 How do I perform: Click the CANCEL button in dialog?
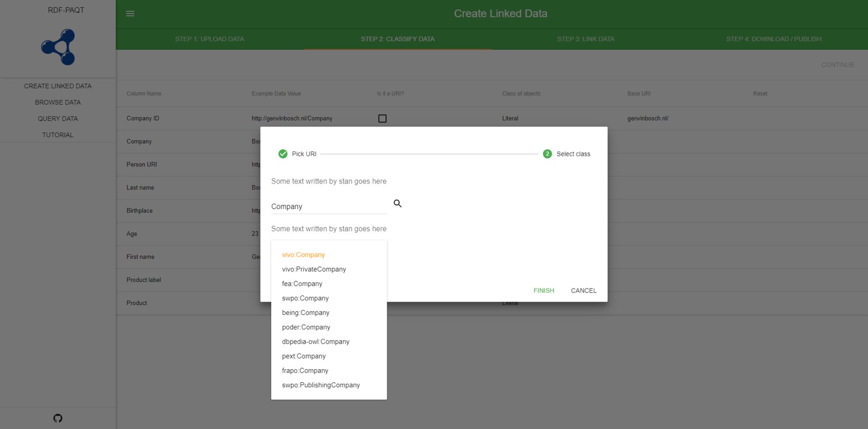(584, 291)
